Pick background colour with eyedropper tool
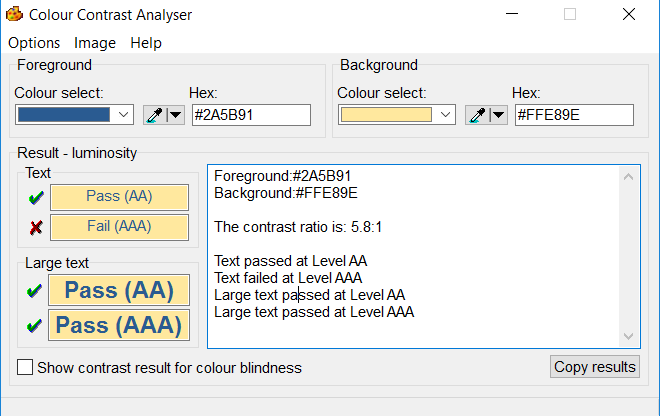The image size is (660, 416). 477,115
